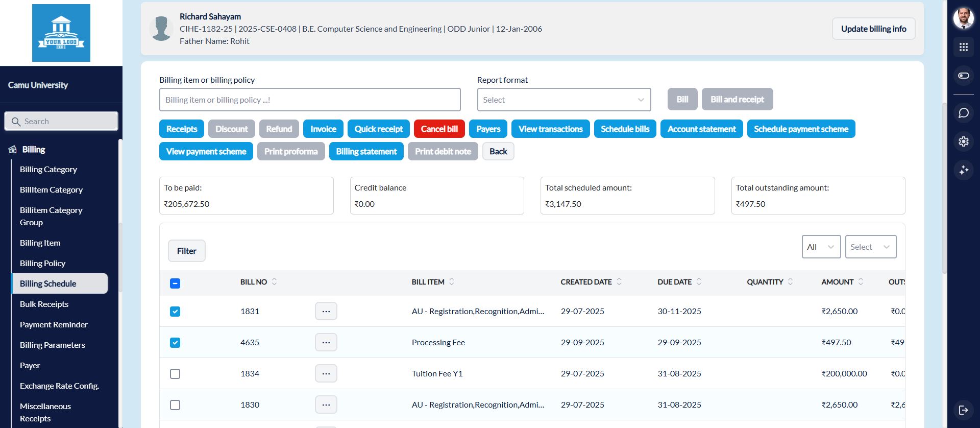Click the Bill and receipt button
The image size is (980, 428).
[737, 99]
